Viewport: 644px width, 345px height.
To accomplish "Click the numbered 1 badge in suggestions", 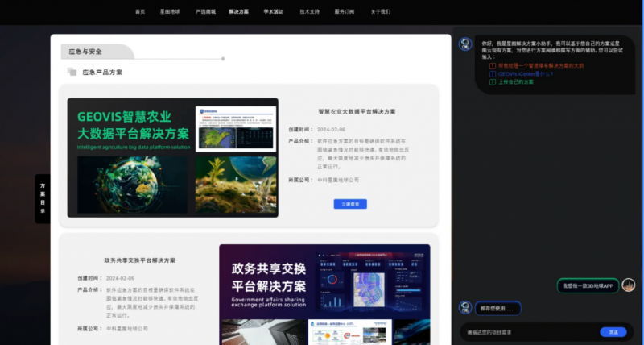I will tap(493, 66).
